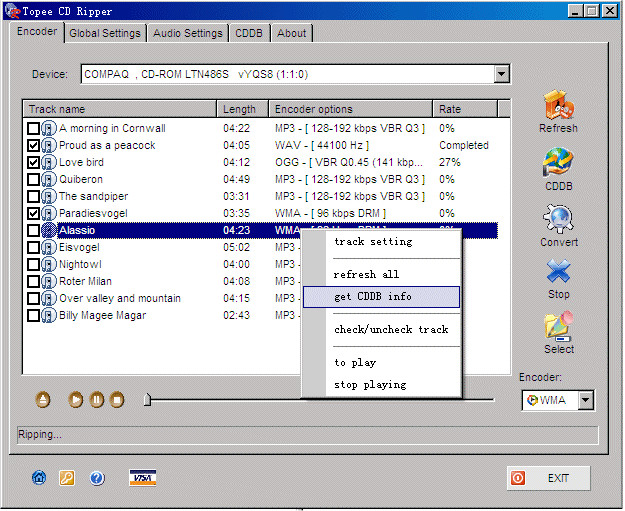Go to the CDDB tab

pyautogui.click(x=249, y=33)
